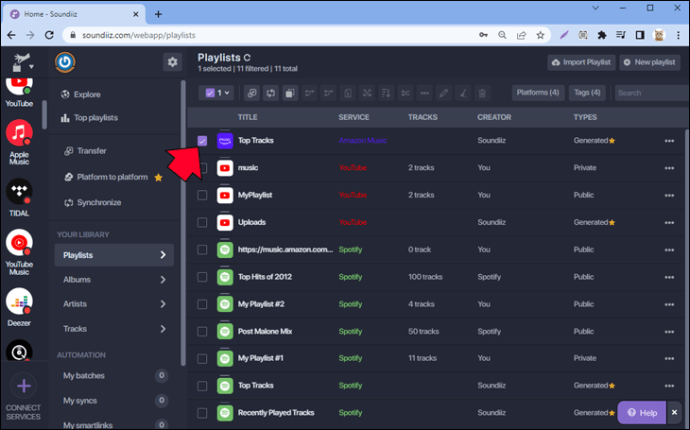Click the sort order toolbar icon
690x430 pixels.
[386, 93]
